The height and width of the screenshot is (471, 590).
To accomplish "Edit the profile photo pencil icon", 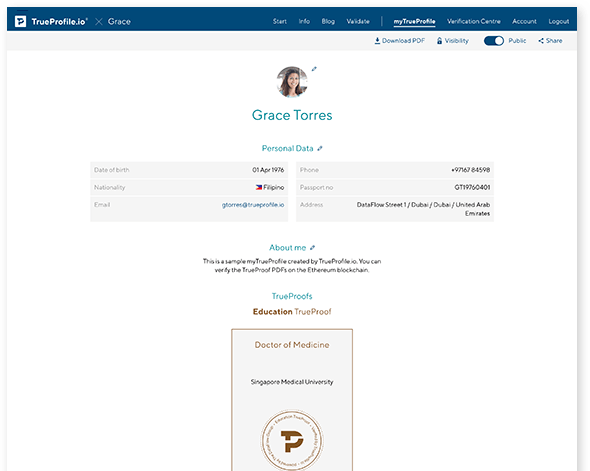I will tap(314, 69).
